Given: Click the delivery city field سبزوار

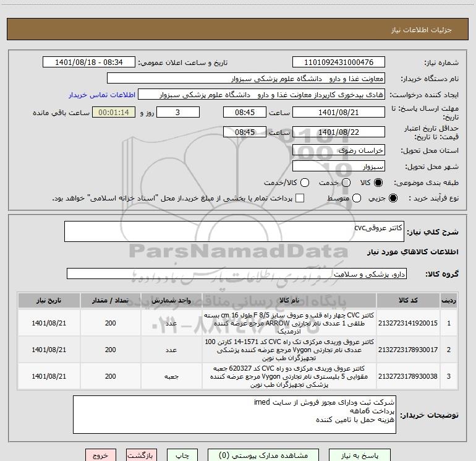Looking at the screenshot, I should click(x=339, y=166).
